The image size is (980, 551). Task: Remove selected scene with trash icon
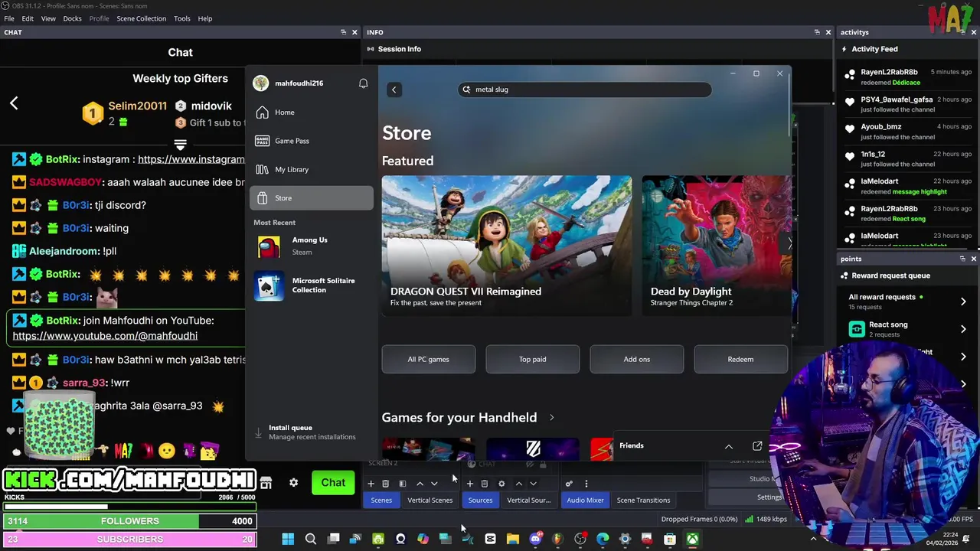point(385,484)
